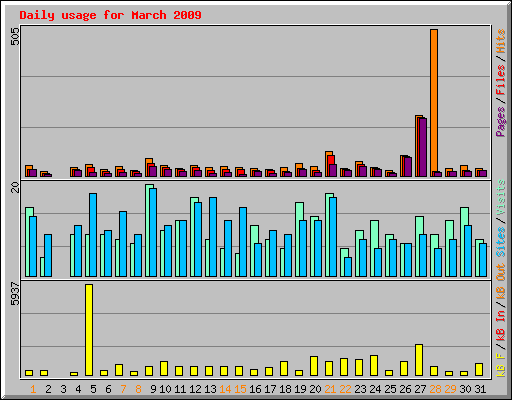Screen dimensions: 512x400
Task: Click the blue Sites bar for day 9
Action: coord(153,232)
